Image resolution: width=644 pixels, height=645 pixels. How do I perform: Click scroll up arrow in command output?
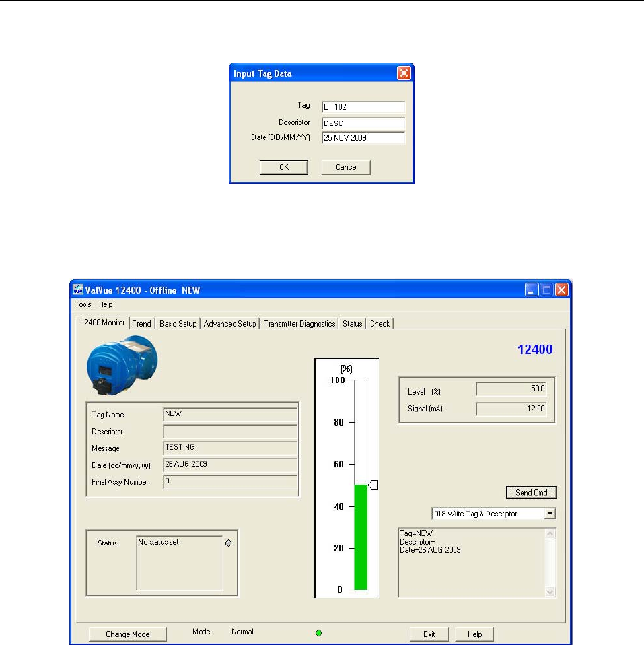click(x=550, y=534)
